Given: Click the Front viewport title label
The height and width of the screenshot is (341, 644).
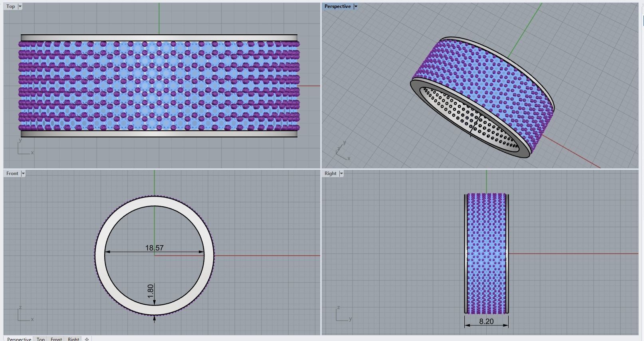Looking at the screenshot, I should 12,173.
